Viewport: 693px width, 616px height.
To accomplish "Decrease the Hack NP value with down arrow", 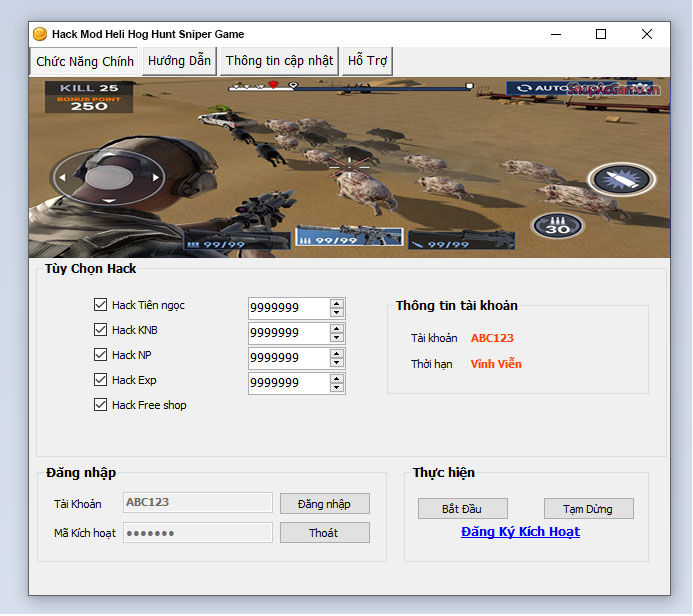I will pos(337,362).
